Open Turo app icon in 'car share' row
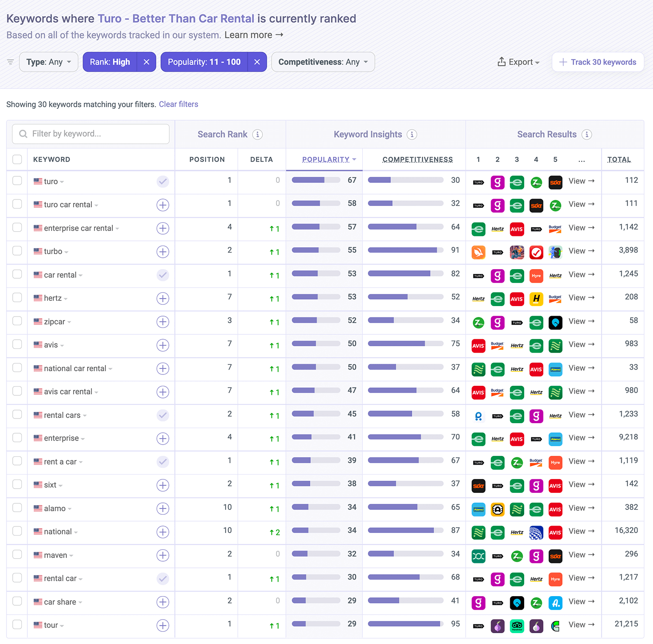 [498, 603]
